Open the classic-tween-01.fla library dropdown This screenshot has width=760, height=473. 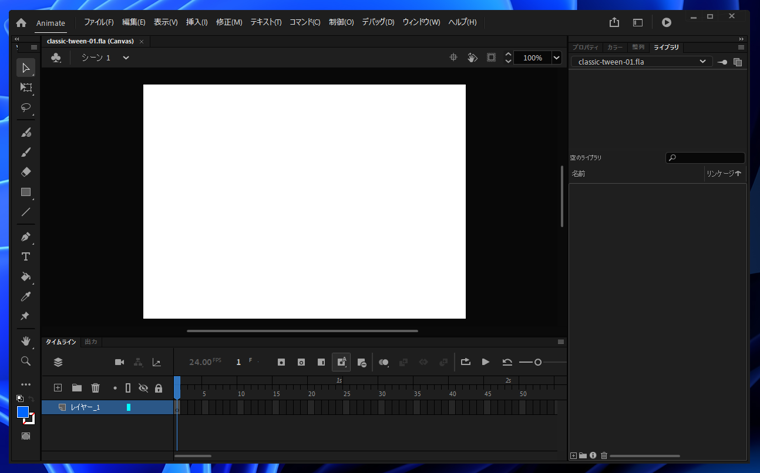702,62
